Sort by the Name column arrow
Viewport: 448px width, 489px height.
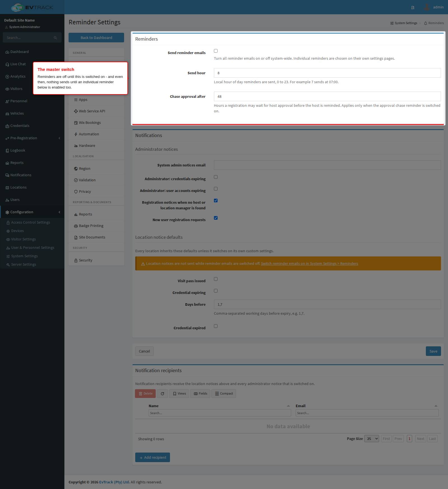288,406
